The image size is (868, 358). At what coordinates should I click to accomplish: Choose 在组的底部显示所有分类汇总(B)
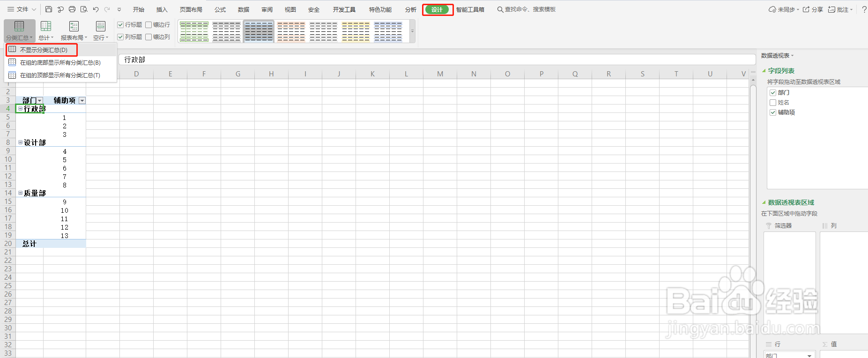pyautogui.click(x=61, y=62)
